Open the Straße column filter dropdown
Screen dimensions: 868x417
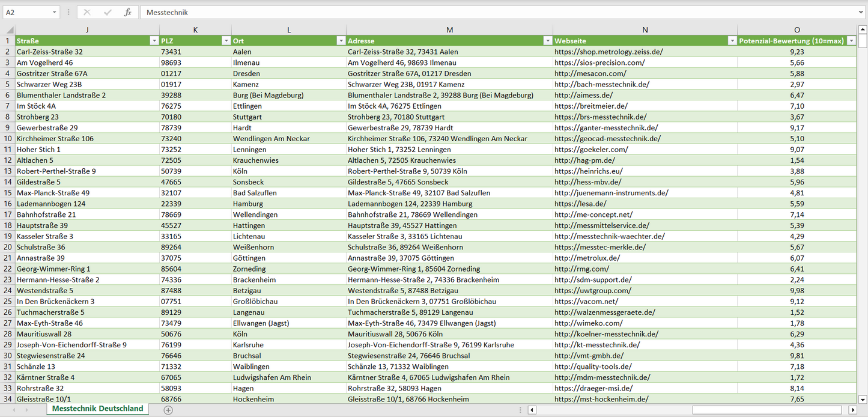[154, 41]
